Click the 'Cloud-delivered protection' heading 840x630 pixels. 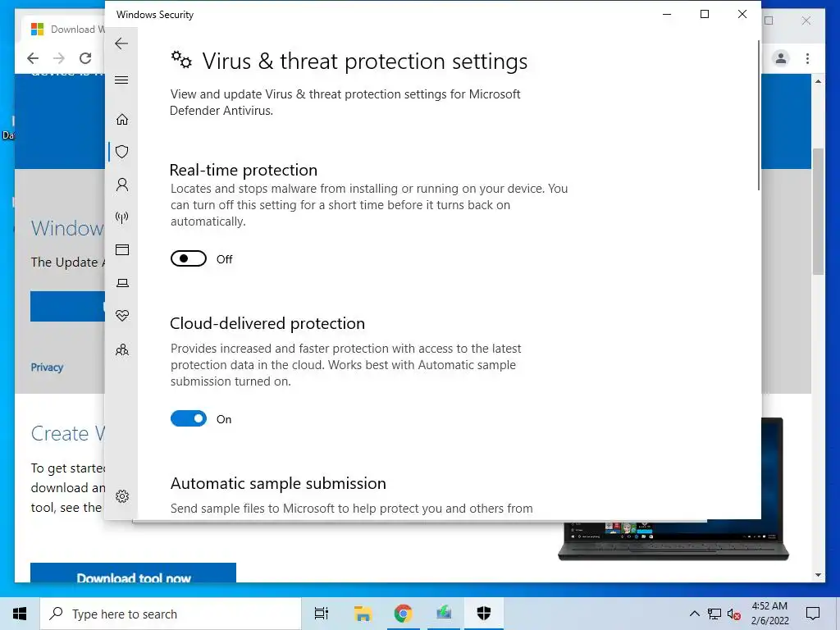[x=267, y=323]
